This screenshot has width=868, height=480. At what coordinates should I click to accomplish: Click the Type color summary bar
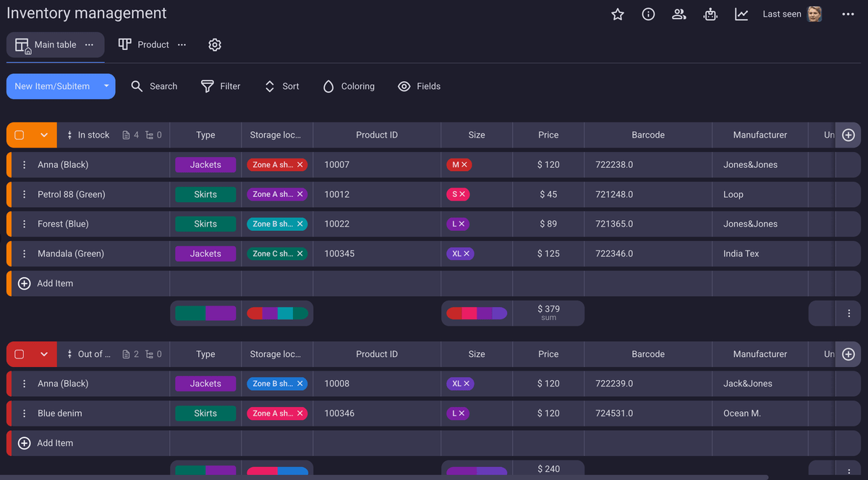click(x=205, y=313)
